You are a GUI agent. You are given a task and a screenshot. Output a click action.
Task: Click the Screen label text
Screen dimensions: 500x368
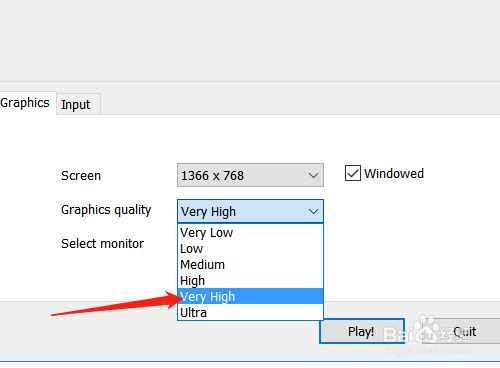pyautogui.click(x=81, y=176)
